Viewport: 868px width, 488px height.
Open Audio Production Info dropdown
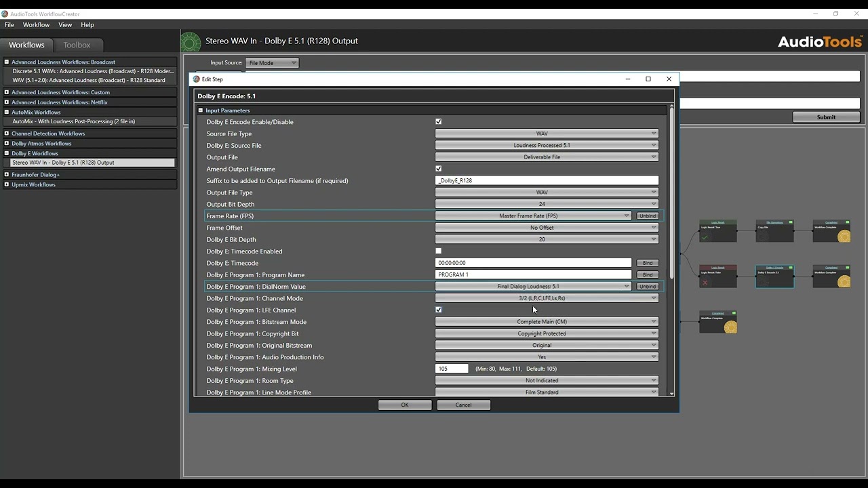click(547, 357)
